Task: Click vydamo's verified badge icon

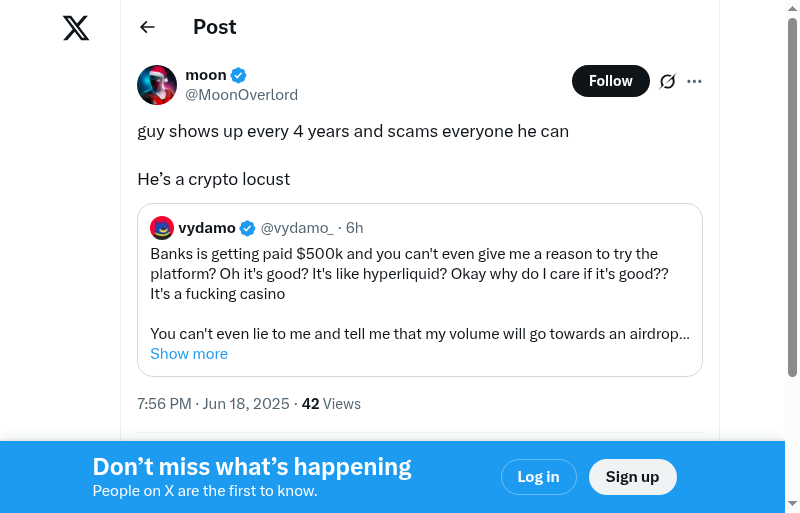Action: point(248,228)
